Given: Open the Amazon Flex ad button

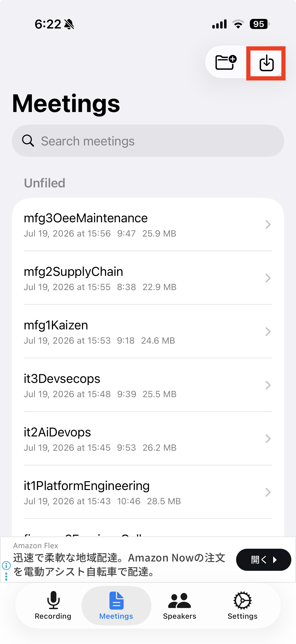Looking at the screenshot, I should click(x=264, y=560).
